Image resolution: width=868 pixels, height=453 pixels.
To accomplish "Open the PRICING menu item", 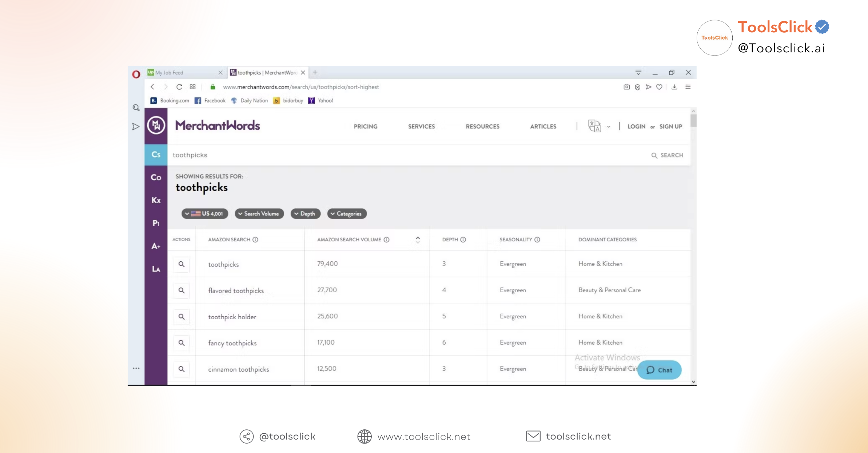I will point(365,127).
